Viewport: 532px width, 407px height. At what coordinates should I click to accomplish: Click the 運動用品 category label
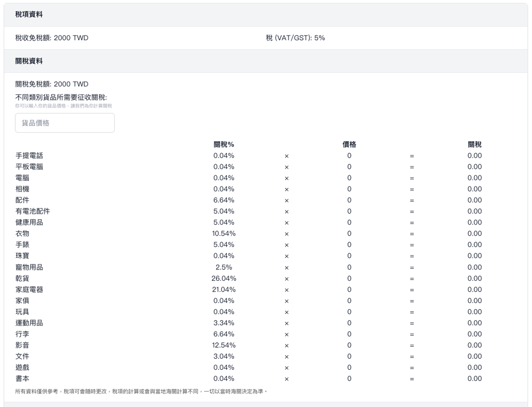tap(29, 323)
